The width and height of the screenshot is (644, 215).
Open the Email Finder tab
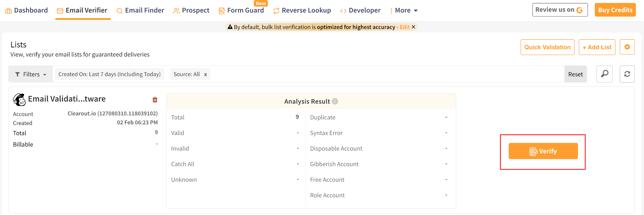(140, 10)
